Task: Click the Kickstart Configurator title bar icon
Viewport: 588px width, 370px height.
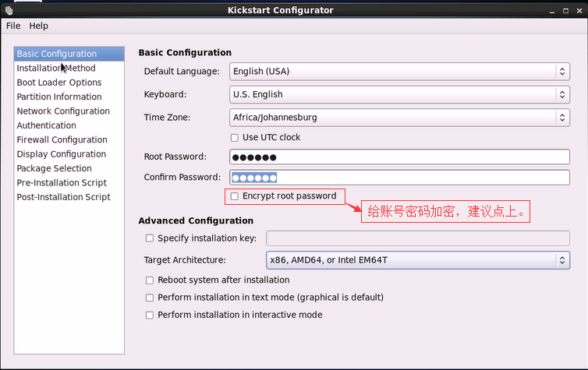Action: click(9, 11)
